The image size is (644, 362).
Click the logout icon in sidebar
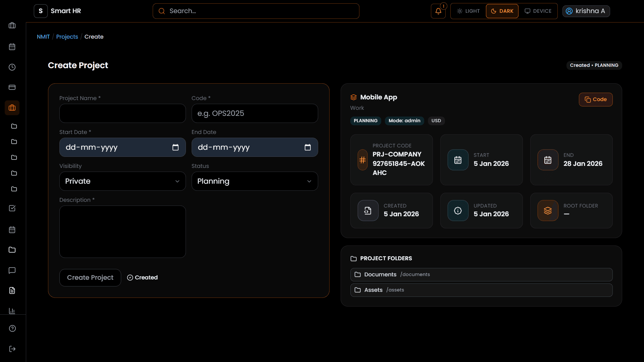(x=12, y=349)
